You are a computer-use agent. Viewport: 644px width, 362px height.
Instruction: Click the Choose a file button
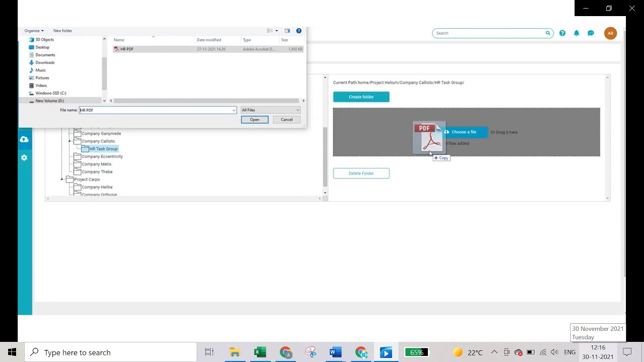[x=464, y=132]
